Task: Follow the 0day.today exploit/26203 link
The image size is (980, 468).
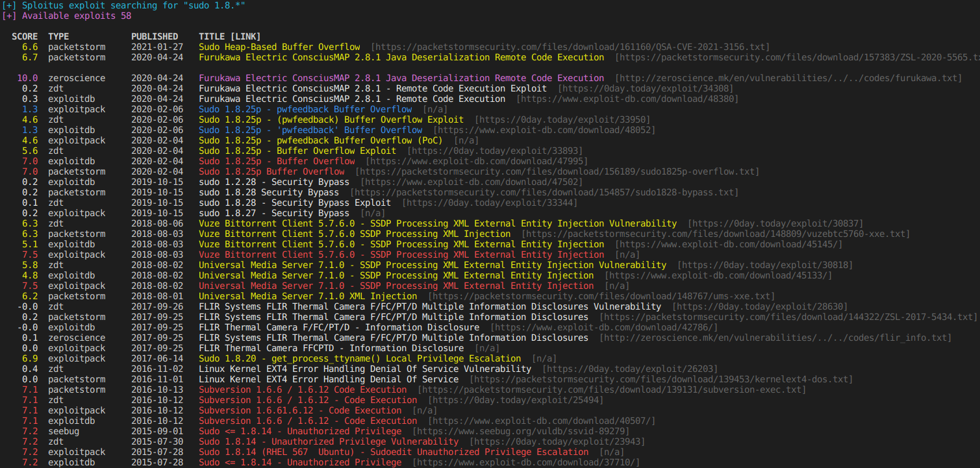Action: [630, 369]
